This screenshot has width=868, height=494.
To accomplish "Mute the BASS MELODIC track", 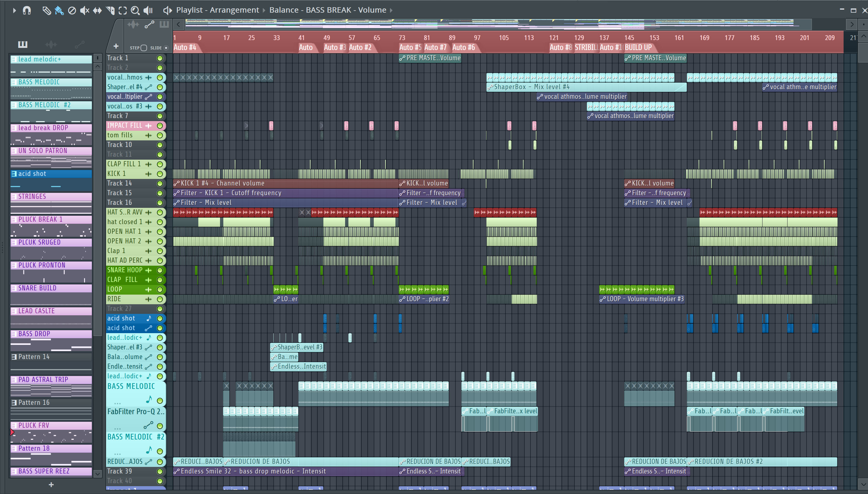I will (x=159, y=400).
